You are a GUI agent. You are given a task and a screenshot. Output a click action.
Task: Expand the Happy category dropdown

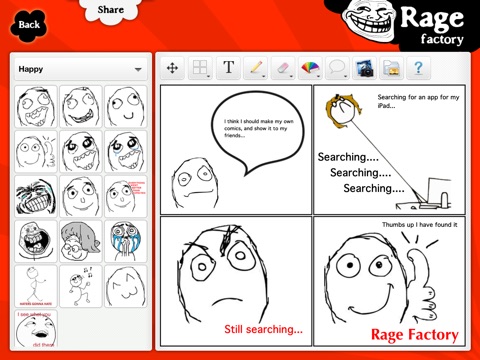(81, 69)
